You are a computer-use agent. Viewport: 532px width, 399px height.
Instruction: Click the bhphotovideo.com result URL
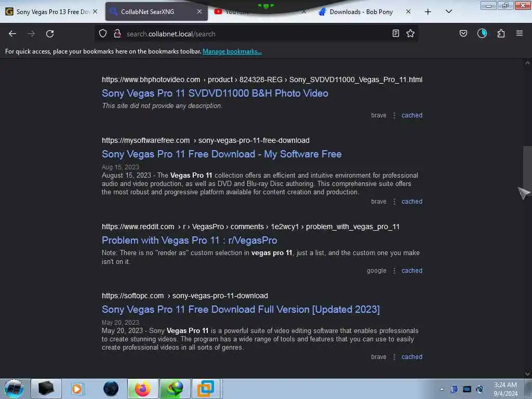[262, 79]
